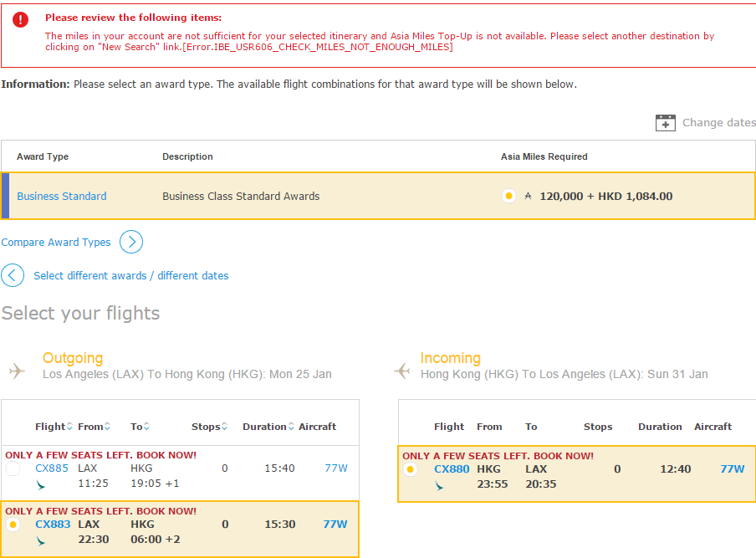The height and width of the screenshot is (558, 756).
Task: Click the CX883 arrival time 06:00 +2
Action: pyautogui.click(x=156, y=540)
